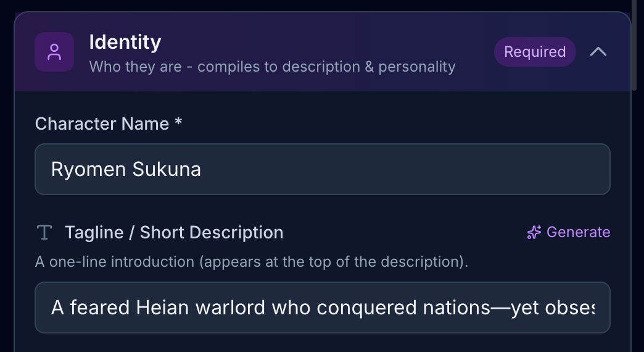
Task: Click the "Who they are" subtitle text
Action: [x=272, y=66]
